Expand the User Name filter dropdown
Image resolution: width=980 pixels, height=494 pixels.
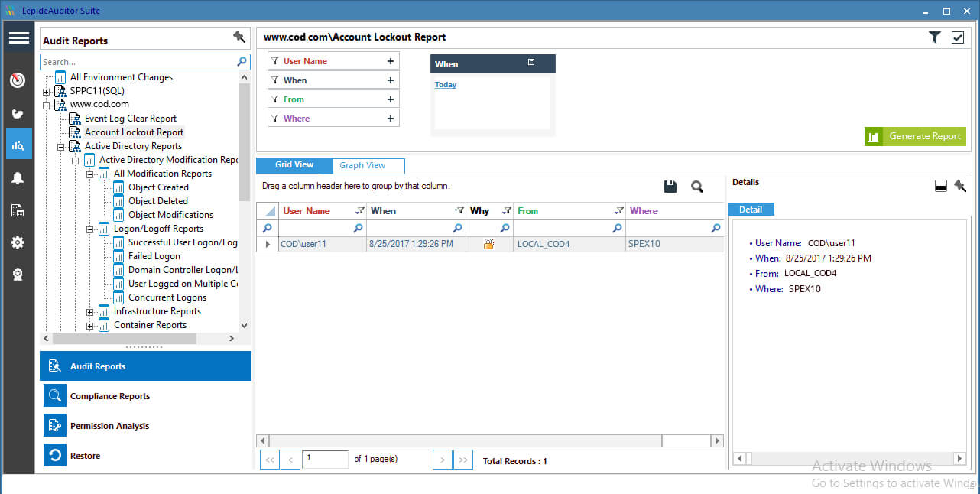391,60
